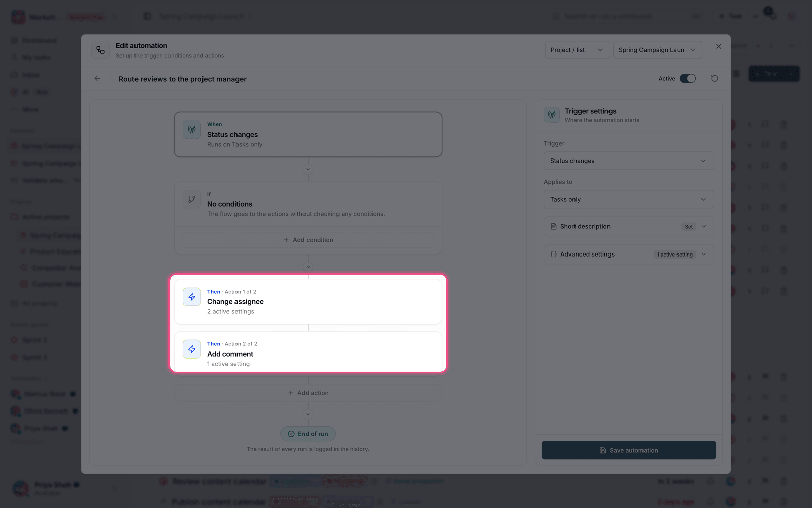Click the run history icon next to Active

click(x=715, y=79)
